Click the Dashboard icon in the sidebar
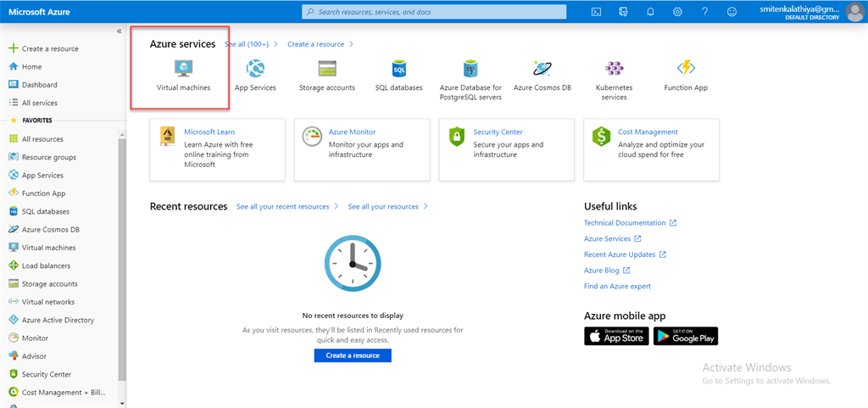 [x=14, y=85]
